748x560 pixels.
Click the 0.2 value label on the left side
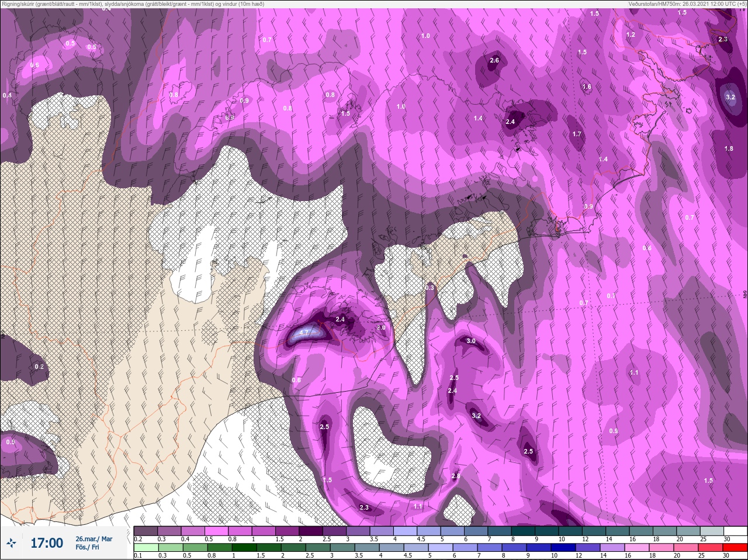tap(39, 367)
